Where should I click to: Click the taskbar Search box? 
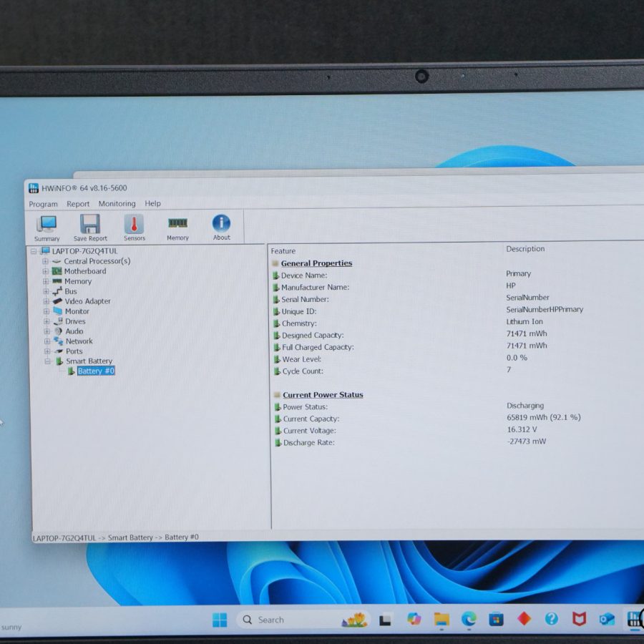point(303,620)
